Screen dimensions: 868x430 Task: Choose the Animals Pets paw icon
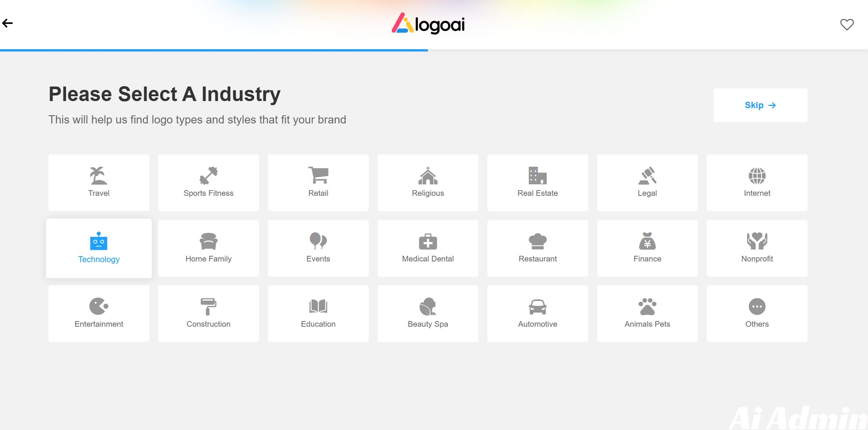click(647, 307)
